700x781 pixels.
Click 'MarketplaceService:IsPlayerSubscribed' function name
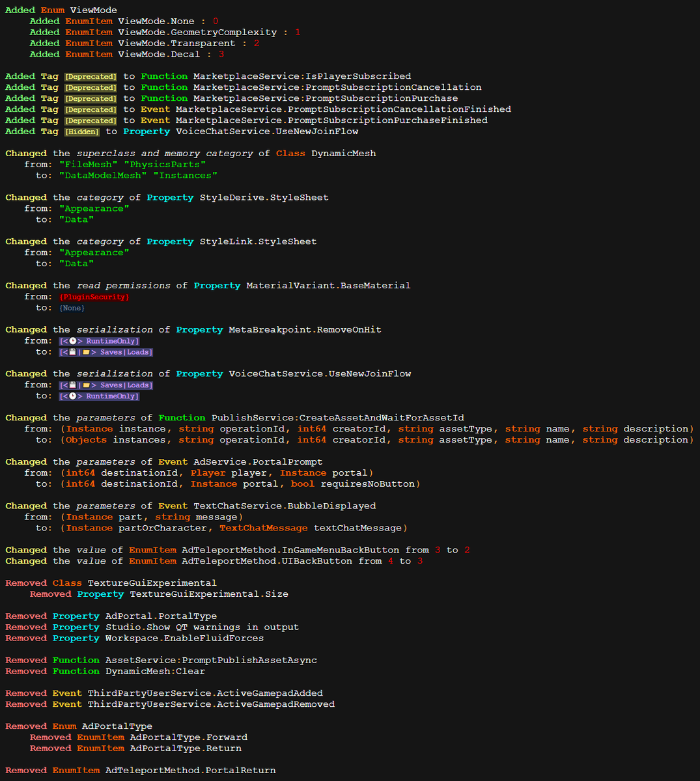click(x=302, y=76)
